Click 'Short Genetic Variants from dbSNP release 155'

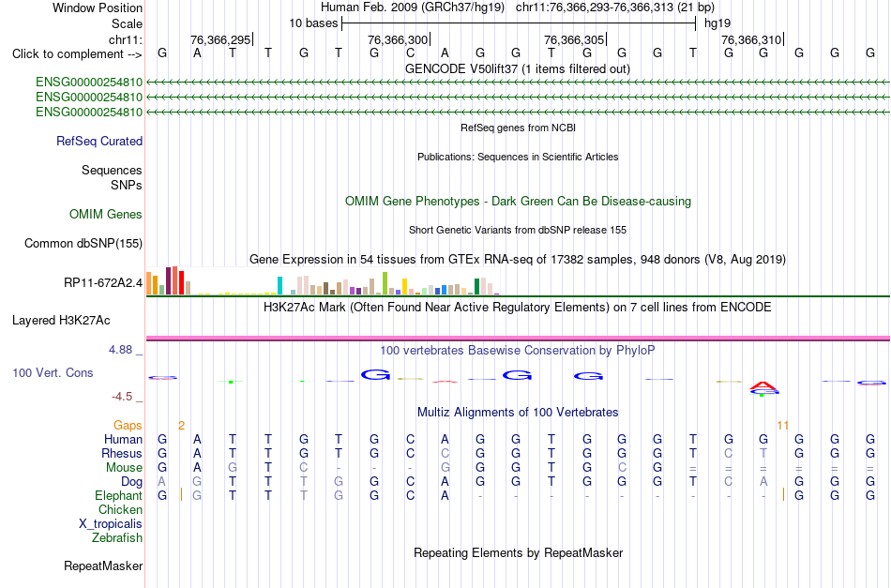coord(518,230)
